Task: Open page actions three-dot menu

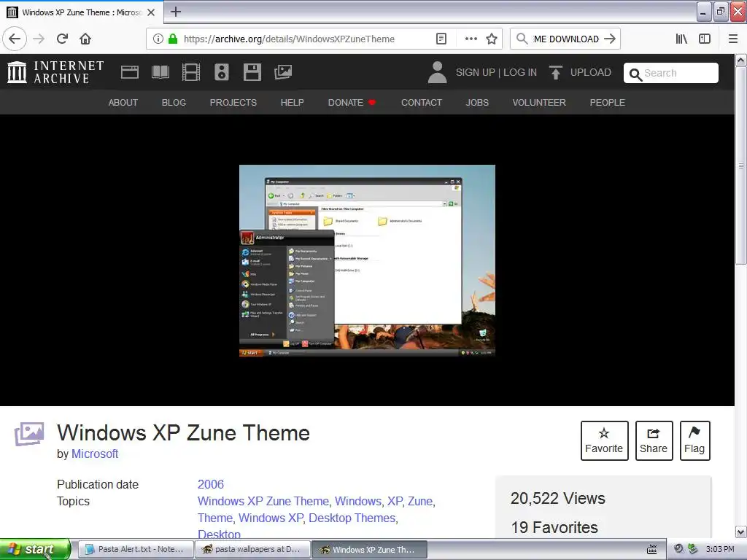Action: [x=471, y=39]
